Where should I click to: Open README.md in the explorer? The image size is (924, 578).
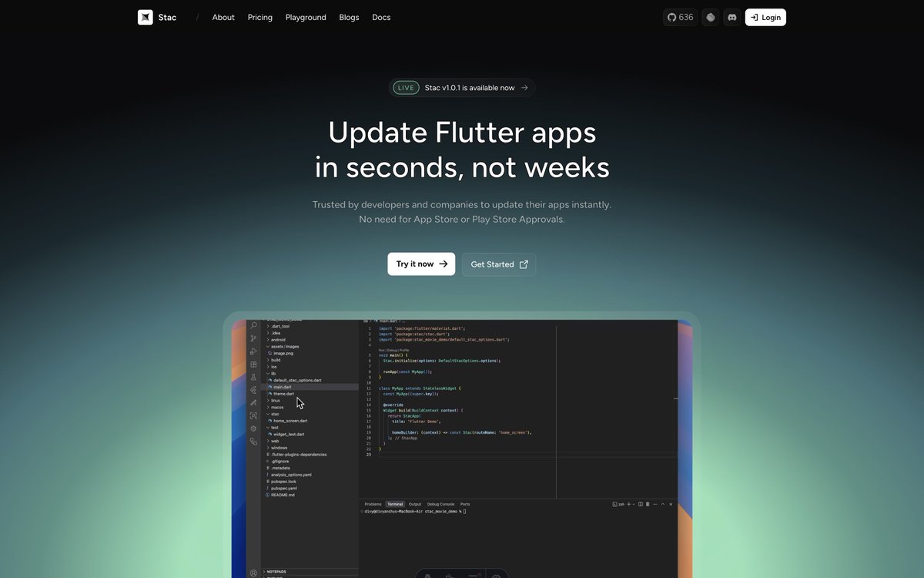[x=281, y=495]
